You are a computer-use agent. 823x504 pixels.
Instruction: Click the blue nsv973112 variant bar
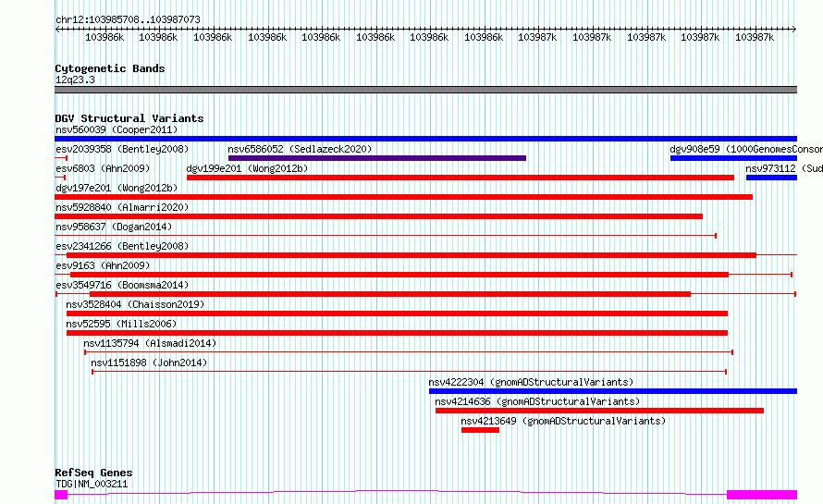(771, 178)
